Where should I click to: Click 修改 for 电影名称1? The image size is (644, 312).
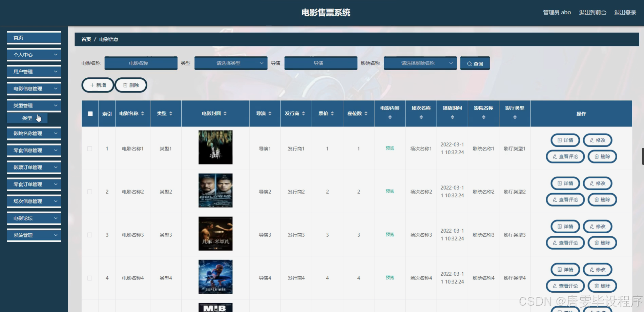click(x=598, y=140)
